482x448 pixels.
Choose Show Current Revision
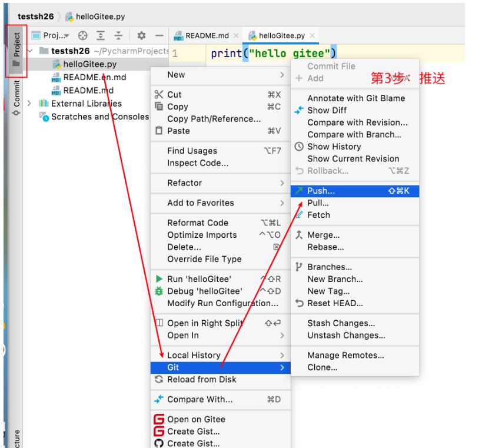point(355,159)
